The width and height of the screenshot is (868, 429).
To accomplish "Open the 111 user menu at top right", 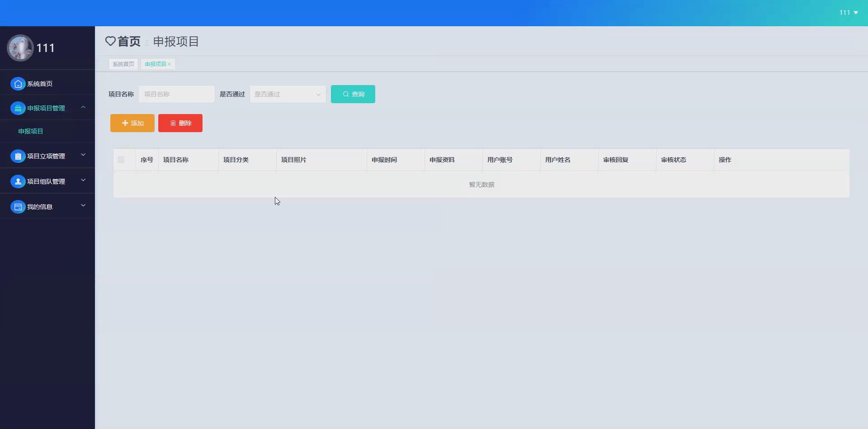I will 848,12.
